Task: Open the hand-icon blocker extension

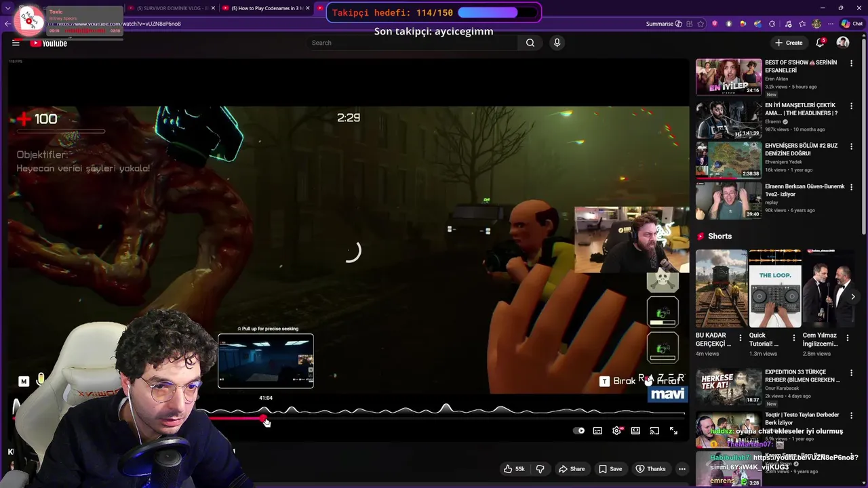Action: pos(729,24)
